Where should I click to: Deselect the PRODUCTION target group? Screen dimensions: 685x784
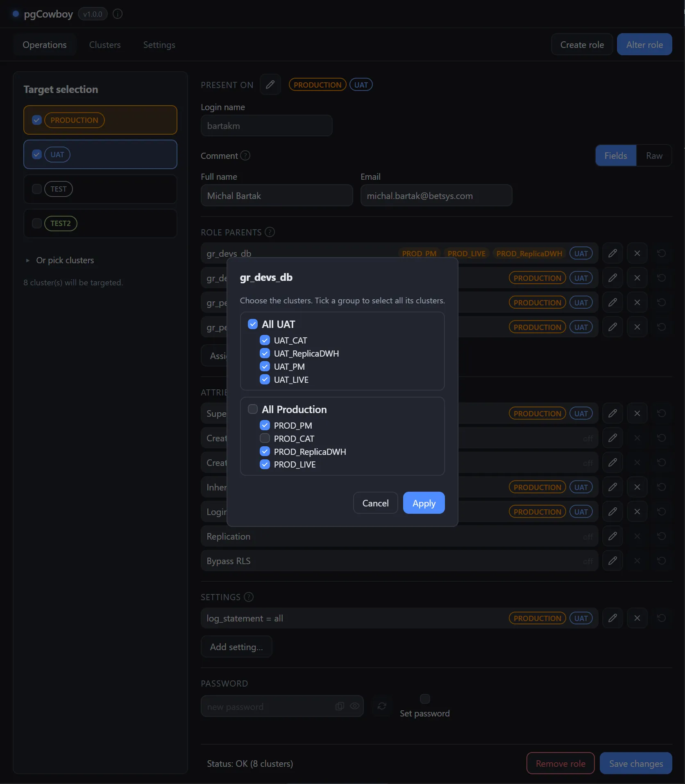[37, 120]
